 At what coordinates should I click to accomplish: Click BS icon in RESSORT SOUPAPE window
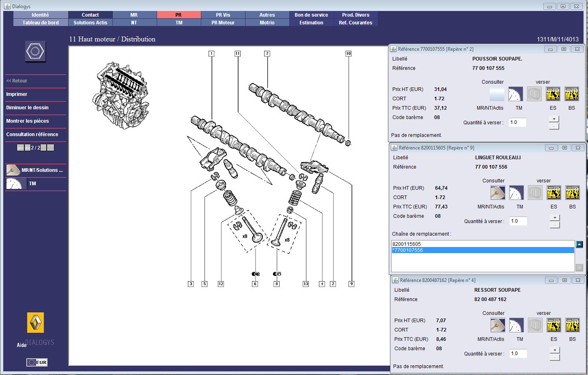[x=573, y=325]
